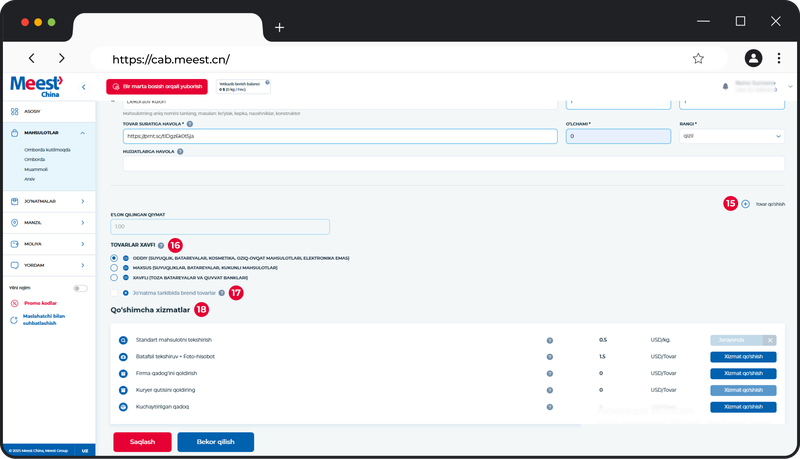Image resolution: width=800 pixels, height=459 pixels.
Task: Click the Bekor qilish button
Action: 215,441
